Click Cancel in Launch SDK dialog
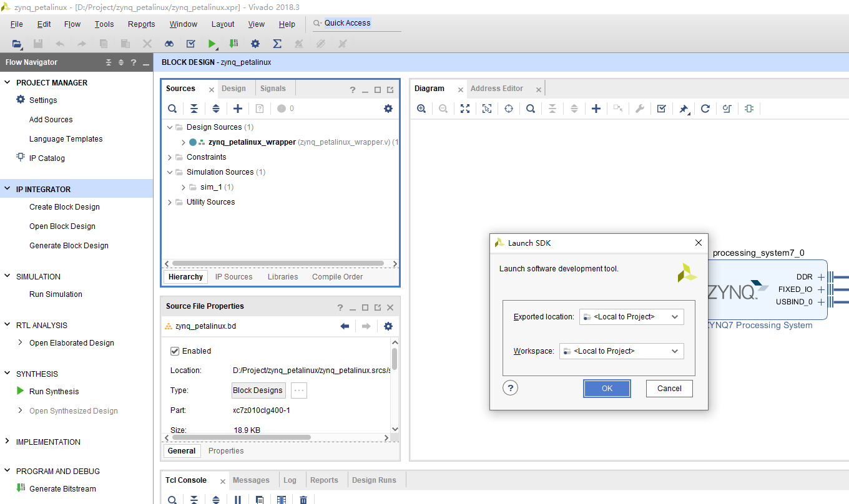The image size is (849, 504). (x=669, y=389)
